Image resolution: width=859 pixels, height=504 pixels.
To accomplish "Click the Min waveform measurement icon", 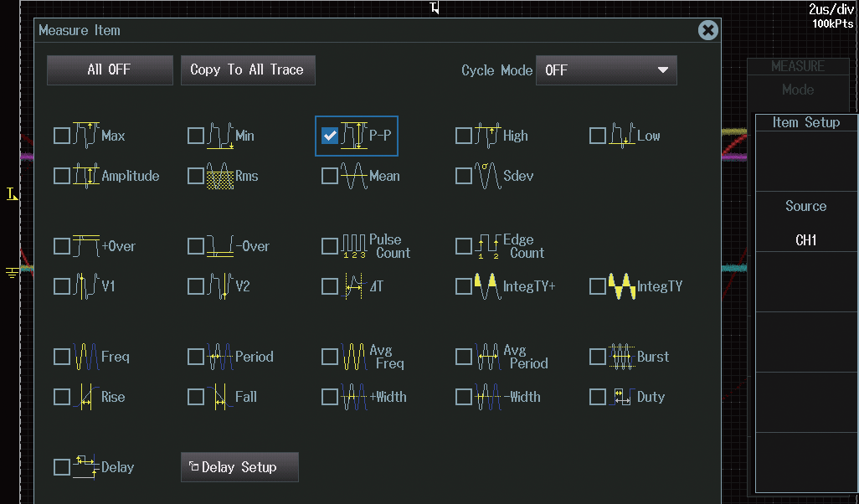I will [x=220, y=136].
